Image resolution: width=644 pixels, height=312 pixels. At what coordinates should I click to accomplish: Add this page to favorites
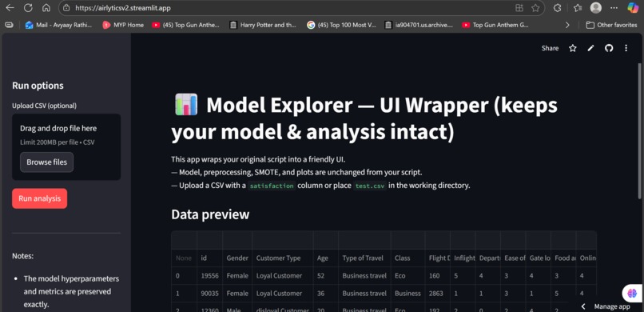[535, 8]
